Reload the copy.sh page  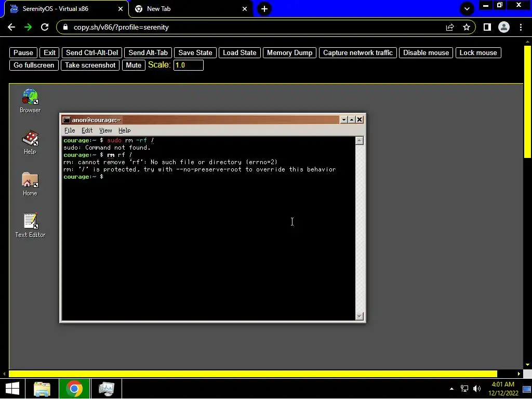click(x=45, y=27)
